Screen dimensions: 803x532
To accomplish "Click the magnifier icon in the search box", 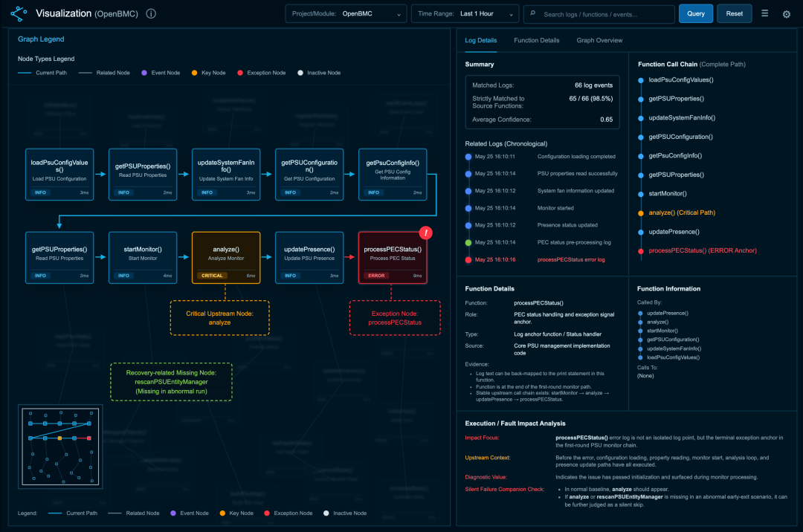I will (x=533, y=14).
